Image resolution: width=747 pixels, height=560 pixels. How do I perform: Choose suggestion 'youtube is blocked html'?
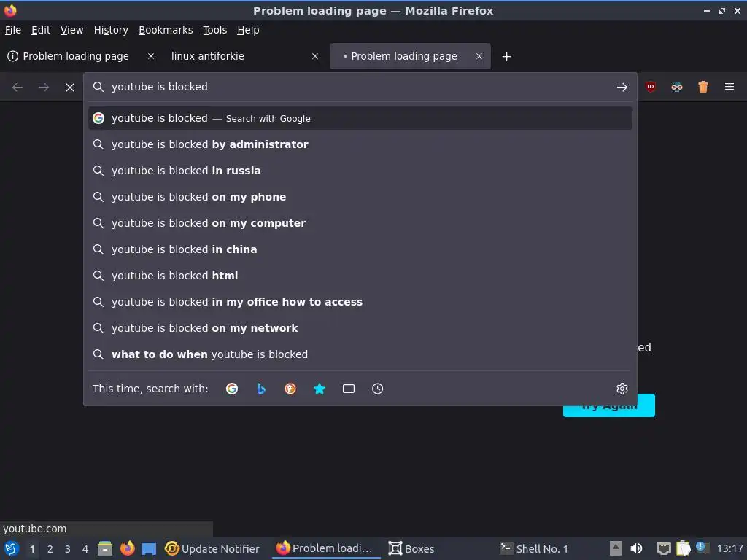360,275
